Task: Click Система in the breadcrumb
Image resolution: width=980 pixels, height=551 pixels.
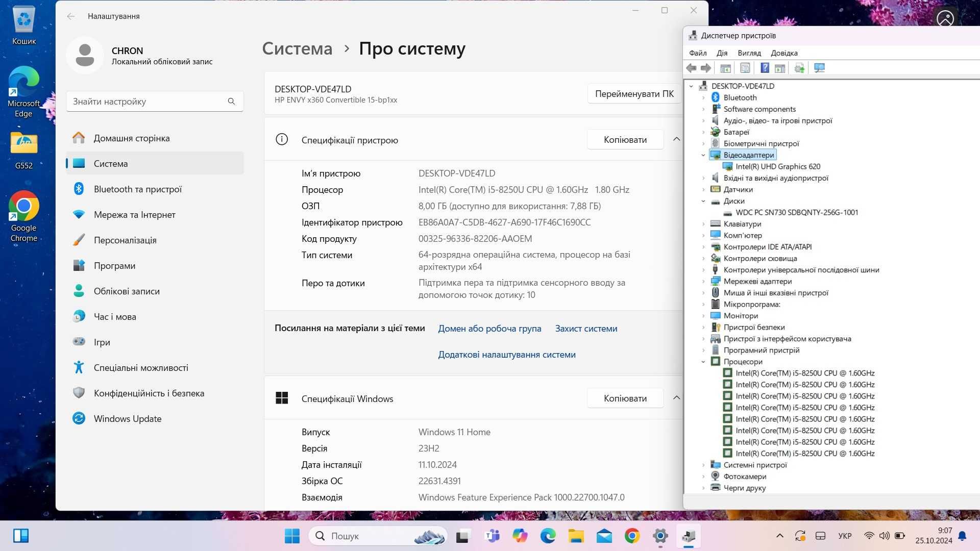Action: pyautogui.click(x=297, y=48)
